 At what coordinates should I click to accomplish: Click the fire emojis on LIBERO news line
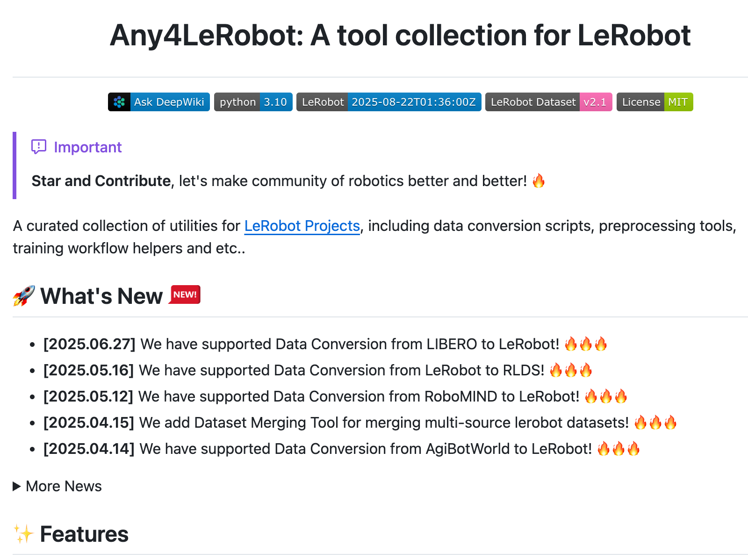585,344
